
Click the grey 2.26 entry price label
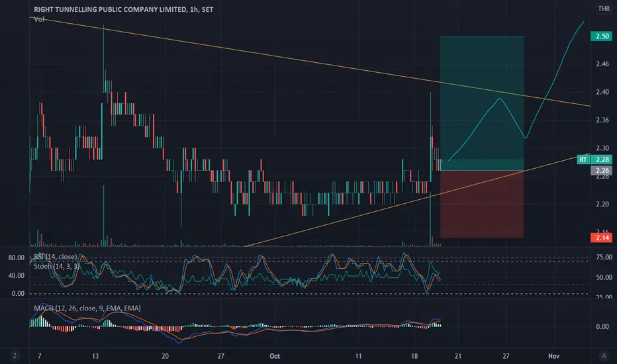(x=601, y=170)
